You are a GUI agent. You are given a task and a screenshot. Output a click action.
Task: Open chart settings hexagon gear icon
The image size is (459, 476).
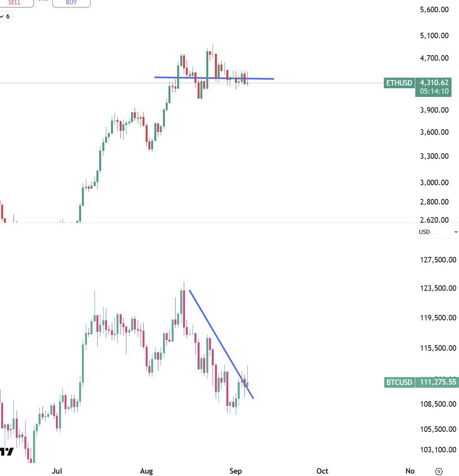(x=439, y=471)
